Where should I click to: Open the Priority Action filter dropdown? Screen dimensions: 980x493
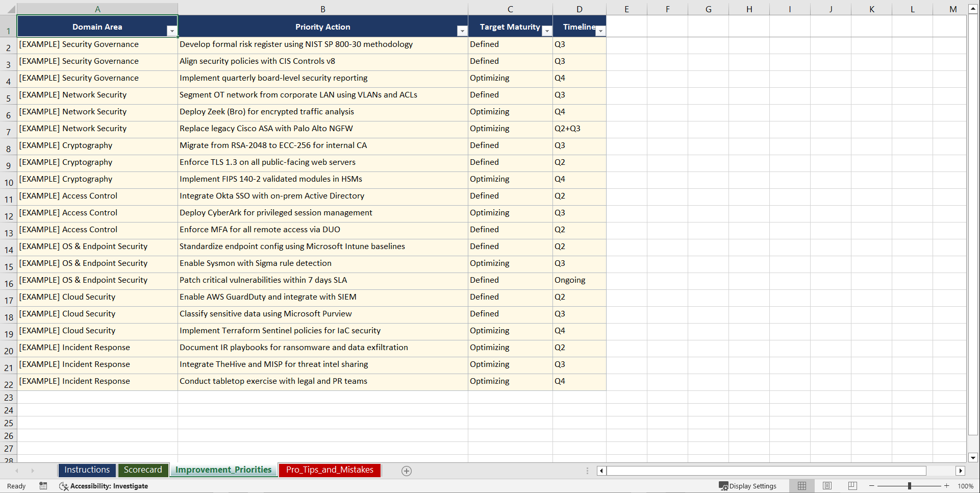(x=462, y=31)
